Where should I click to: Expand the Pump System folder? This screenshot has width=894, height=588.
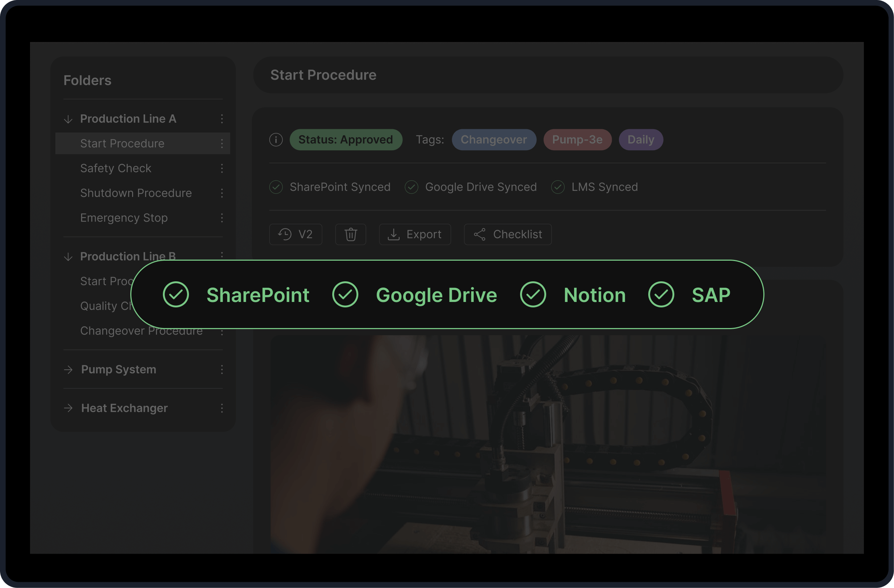coord(68,370)
